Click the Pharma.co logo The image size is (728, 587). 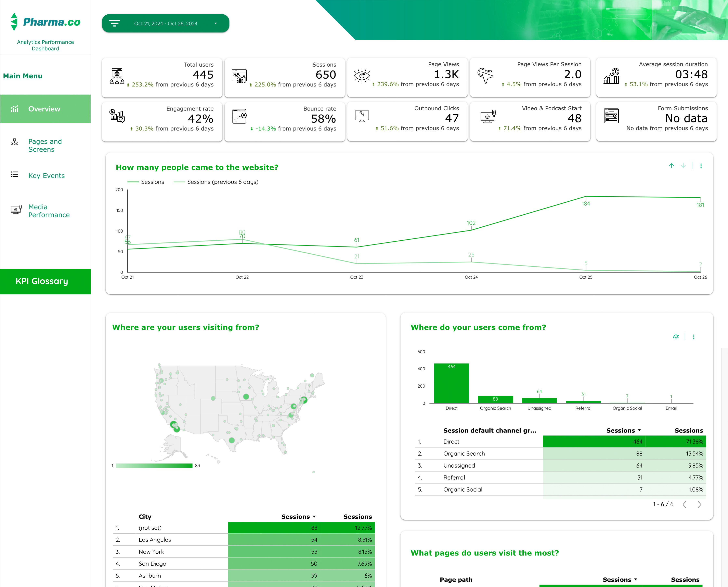pos(45,22)
